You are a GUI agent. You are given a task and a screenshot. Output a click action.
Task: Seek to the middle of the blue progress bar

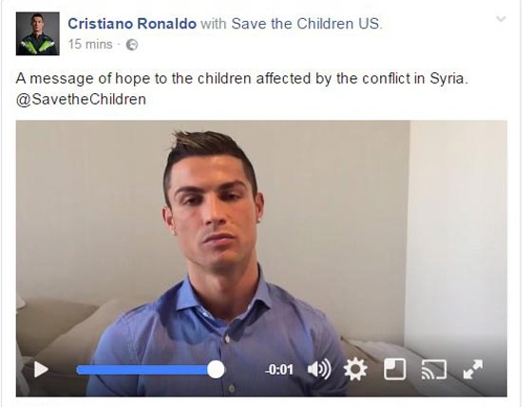pos(142,370)
